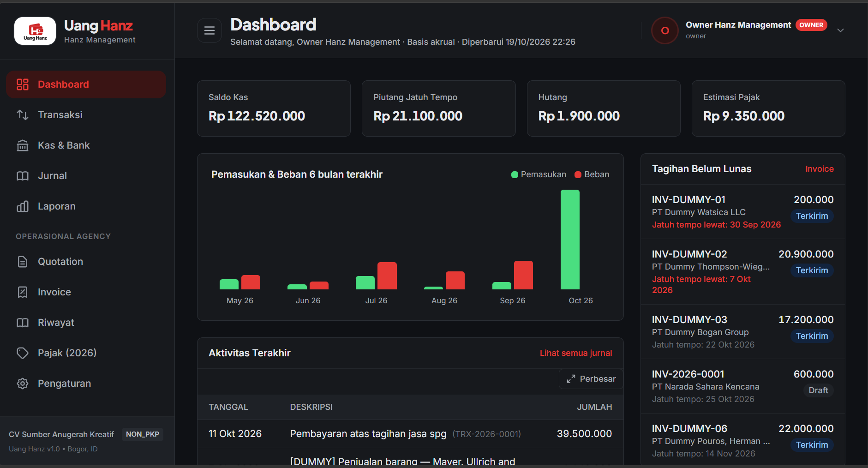Click the Hutang card
Screen dimensions: 868x468
(604, 108)
